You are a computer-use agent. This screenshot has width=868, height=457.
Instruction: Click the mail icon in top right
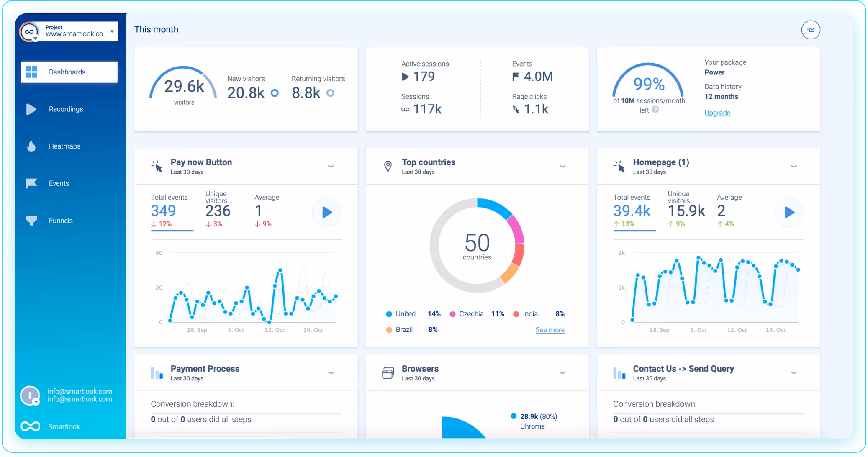[x=810, y=30]
